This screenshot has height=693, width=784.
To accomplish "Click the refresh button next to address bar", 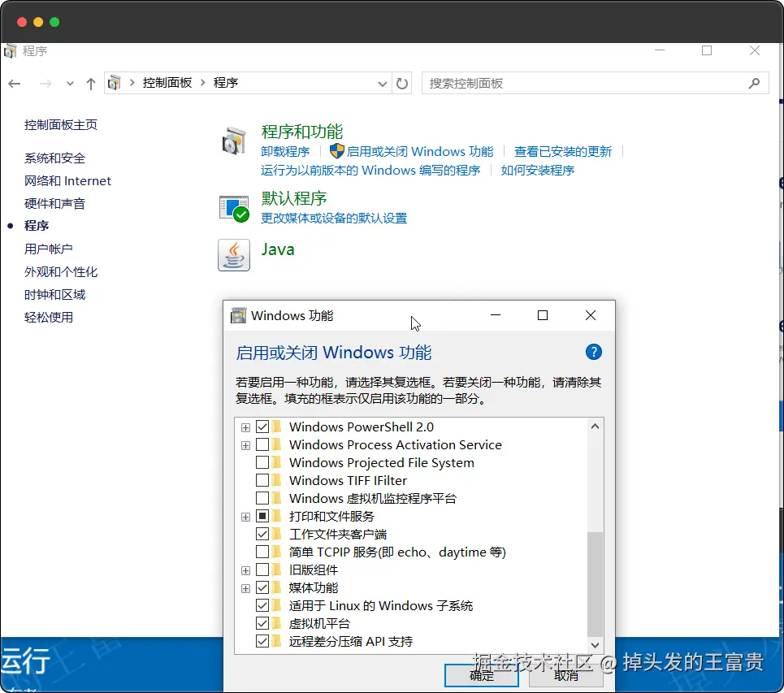I will pyautogui.click(x=402, y=83).
